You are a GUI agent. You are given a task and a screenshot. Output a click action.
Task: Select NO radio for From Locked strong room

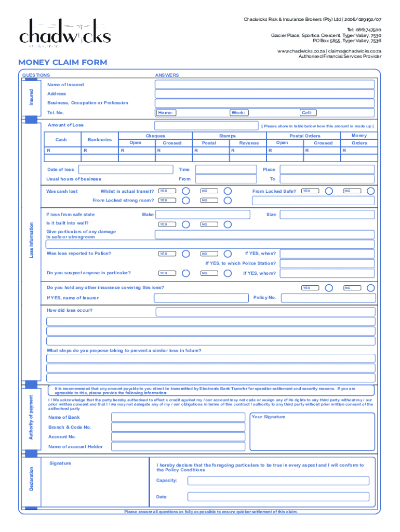click(227, 200)
